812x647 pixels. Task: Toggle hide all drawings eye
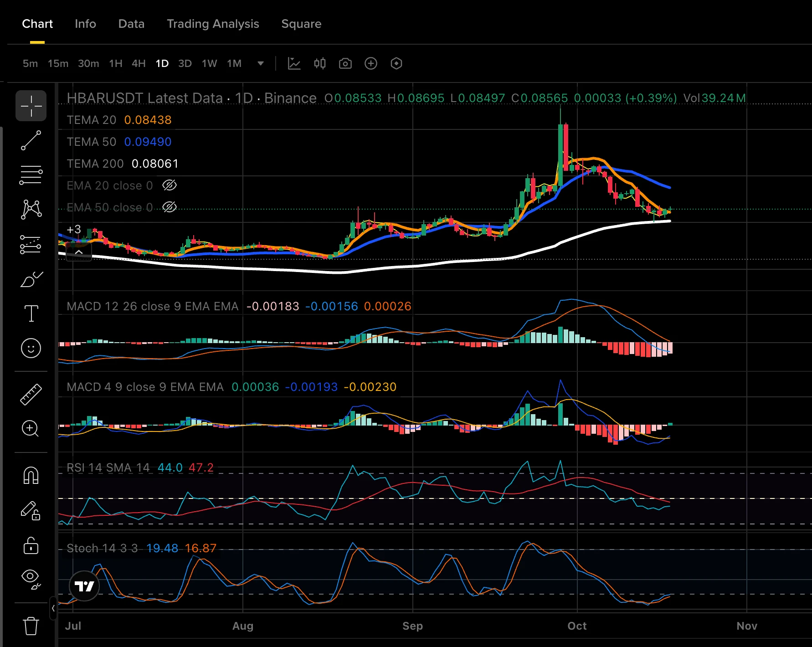tap(31, 579)
